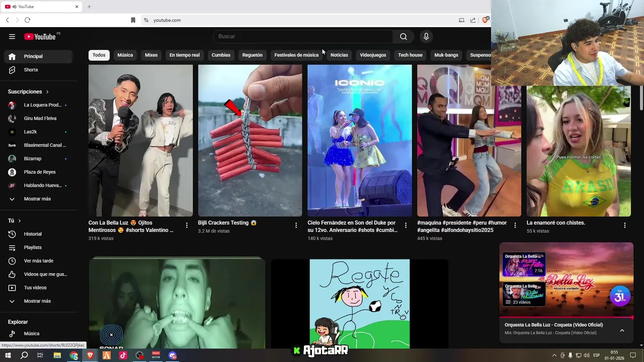The image size is (644, 362).
Task: Select the Todos filter chip
Action: pos(99,55)
